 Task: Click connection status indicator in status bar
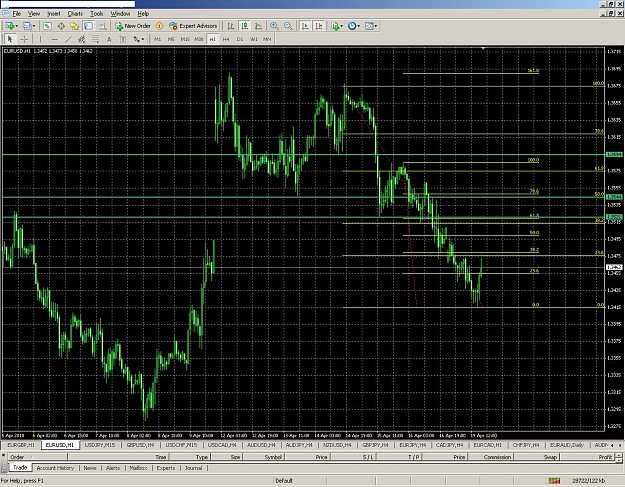[554, 481]
